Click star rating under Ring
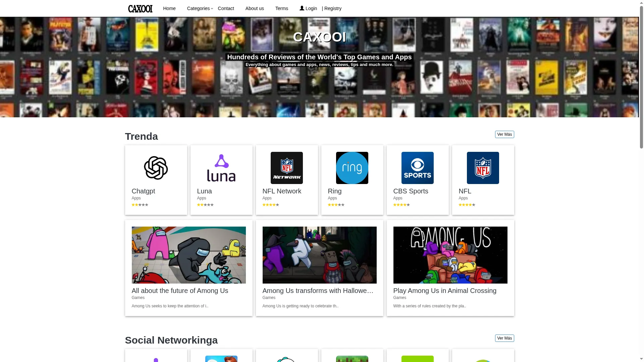 [x=336, y=205]
